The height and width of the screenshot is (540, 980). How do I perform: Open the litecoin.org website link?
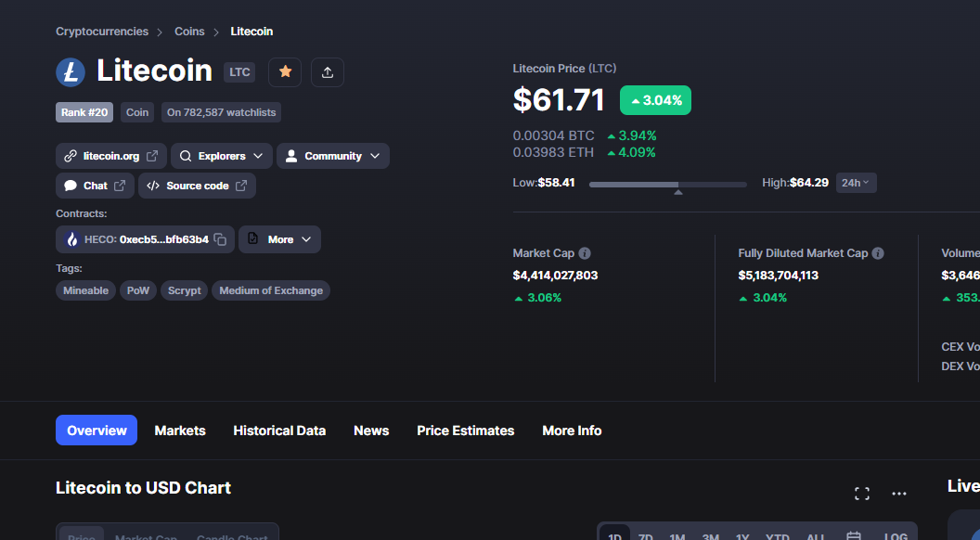tap(110, 156)
